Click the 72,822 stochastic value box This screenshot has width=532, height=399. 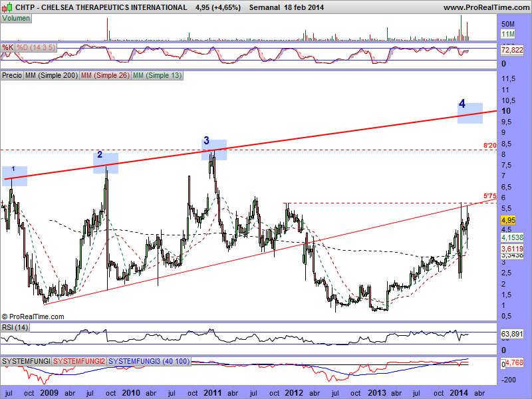pos(512,51)
